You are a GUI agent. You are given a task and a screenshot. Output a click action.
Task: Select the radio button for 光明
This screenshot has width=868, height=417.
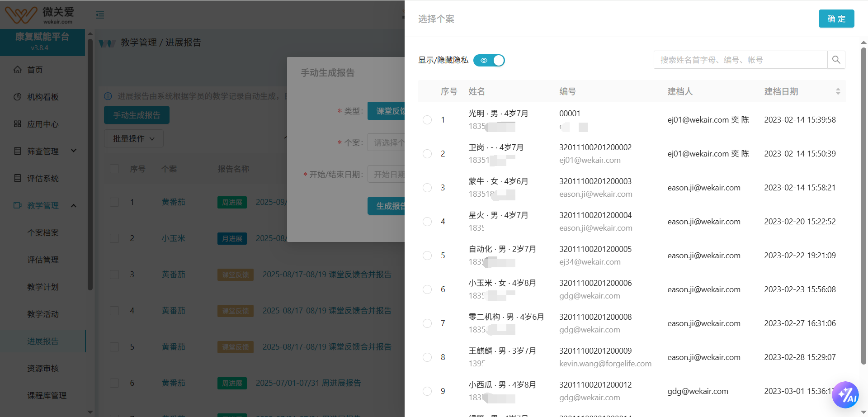point(427,120)
